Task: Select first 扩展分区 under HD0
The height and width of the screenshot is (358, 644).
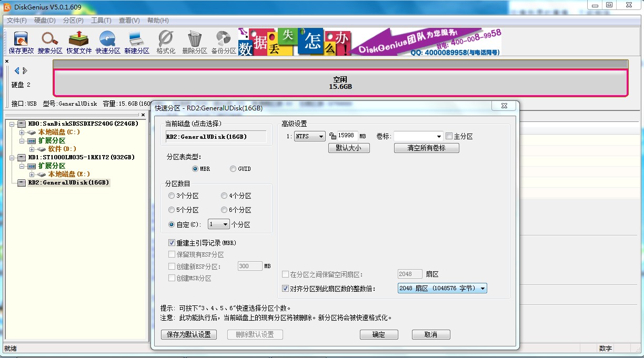Action: [52, 140]
